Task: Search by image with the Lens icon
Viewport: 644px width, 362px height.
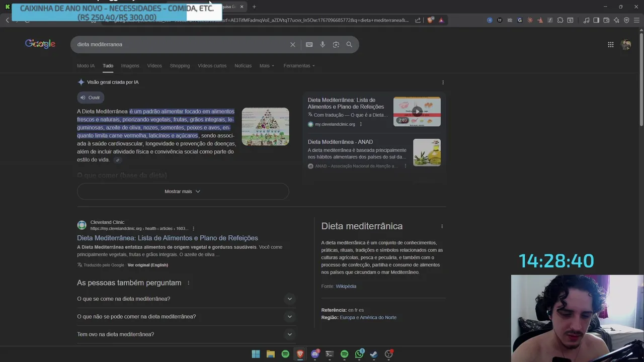Action: click(x=336, y=44)
